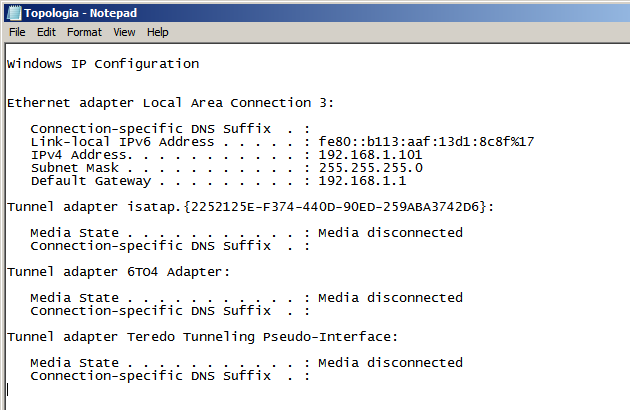This screenshot has height=410, width=630.
Task: Click the 'Teredo Tunneling Pseudo-Interface' line
Action: coord(202,337)
